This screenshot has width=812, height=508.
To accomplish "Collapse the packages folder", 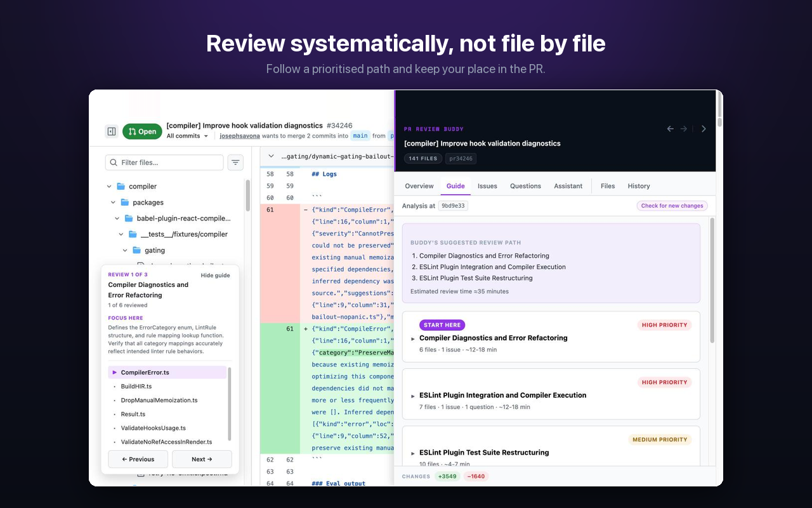I will pyautogui.click(x=114, y=203).
